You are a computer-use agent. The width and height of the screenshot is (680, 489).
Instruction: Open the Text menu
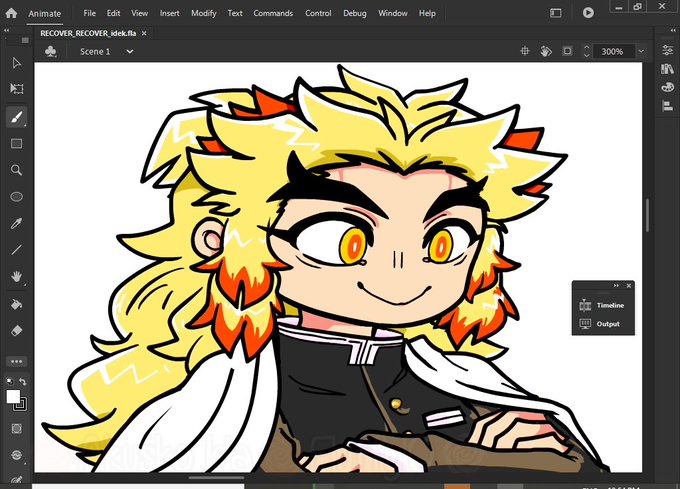click(x=235, y=13)
